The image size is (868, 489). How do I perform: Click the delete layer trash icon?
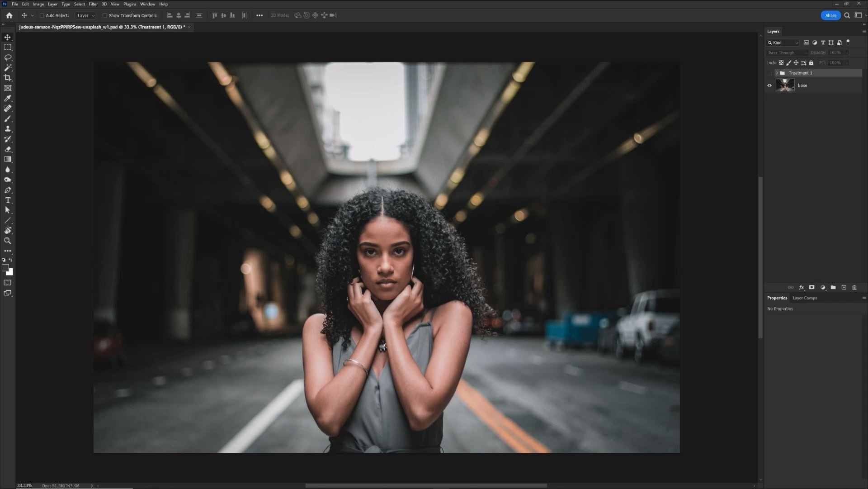854,287
